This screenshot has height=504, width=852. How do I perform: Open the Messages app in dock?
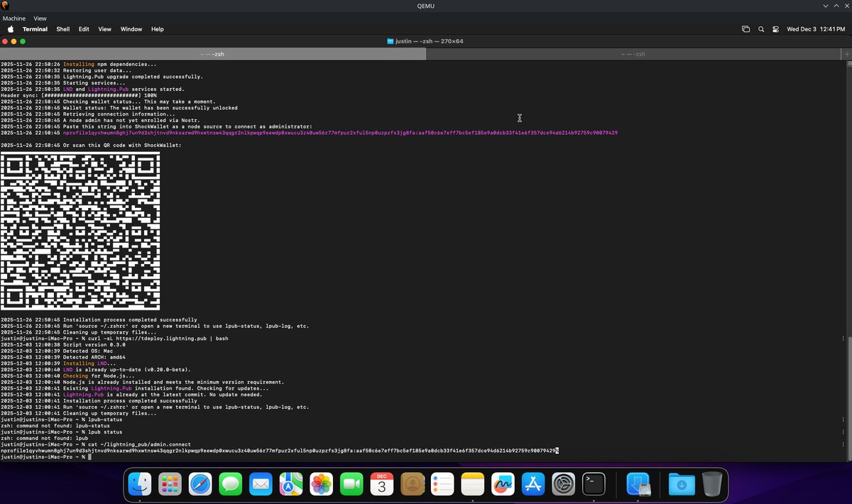tap(231, 485)
